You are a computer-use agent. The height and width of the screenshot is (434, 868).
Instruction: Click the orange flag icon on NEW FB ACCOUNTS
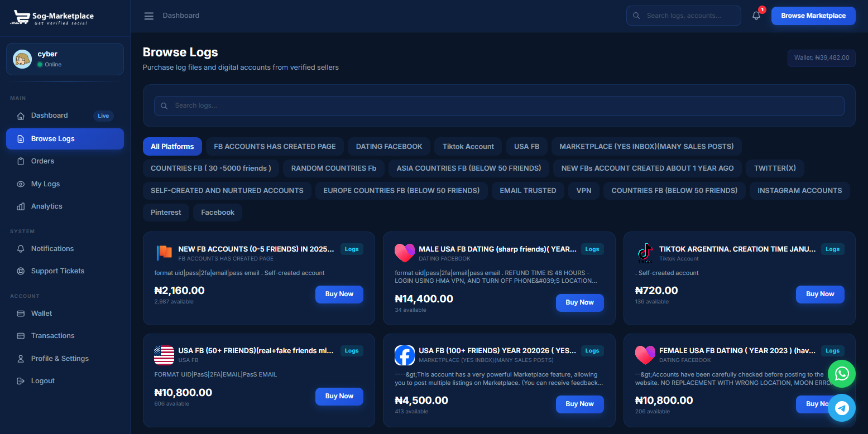[x=164, y=253]
